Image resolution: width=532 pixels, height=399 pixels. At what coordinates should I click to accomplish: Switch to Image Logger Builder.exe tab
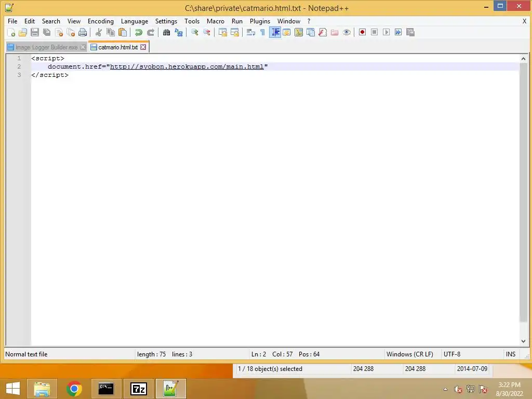46,47
